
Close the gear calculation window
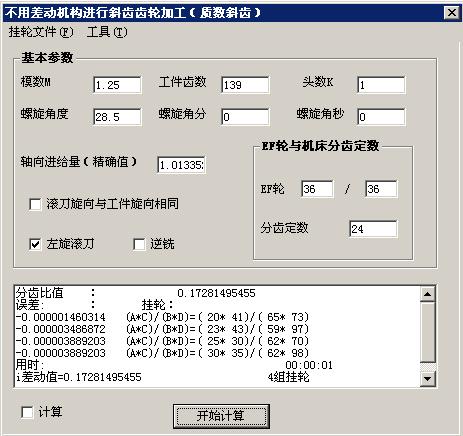[452, 13]
